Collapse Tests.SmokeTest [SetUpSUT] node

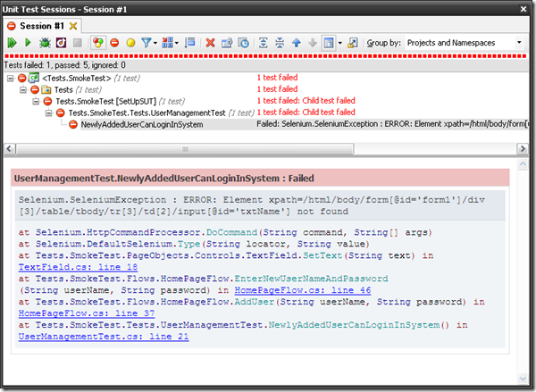(36, 102)
